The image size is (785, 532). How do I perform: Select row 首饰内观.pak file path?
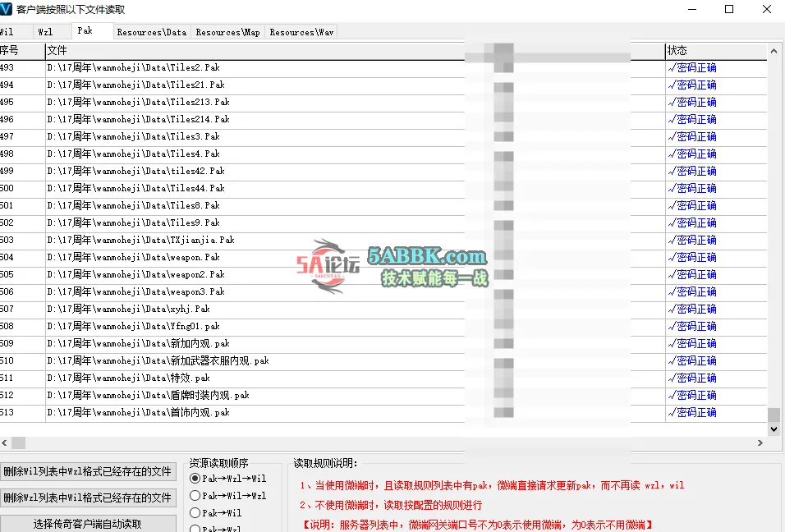[x=138, y=413]
